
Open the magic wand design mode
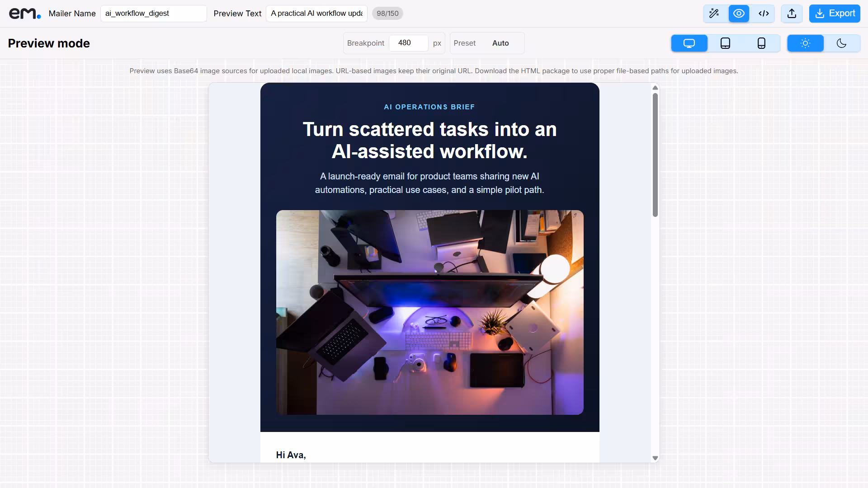pyautogui.click(x=714, y=14)
